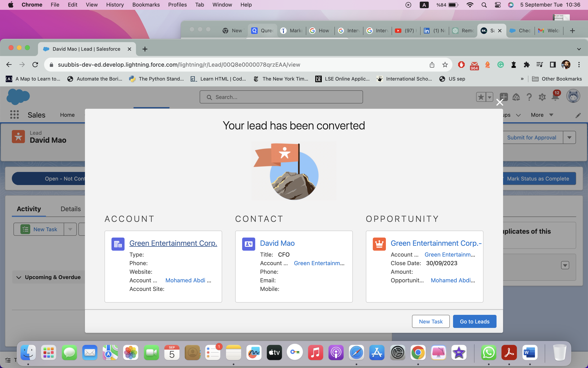
Task: Click the Go to Leads button
Action: point(474,321)
